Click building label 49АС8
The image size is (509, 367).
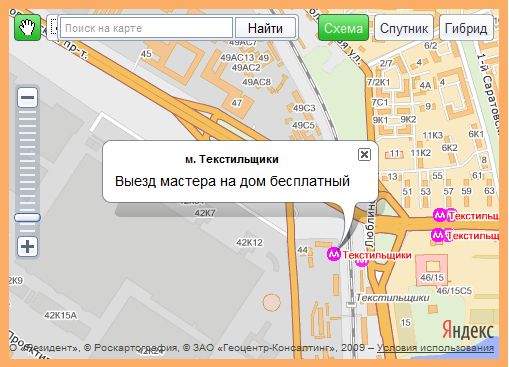(256, 82)
